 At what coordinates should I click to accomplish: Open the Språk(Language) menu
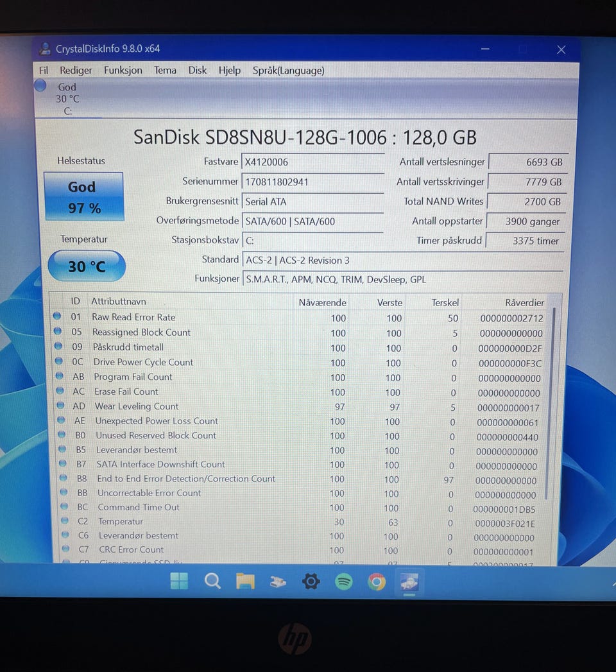tap(288, 71)
